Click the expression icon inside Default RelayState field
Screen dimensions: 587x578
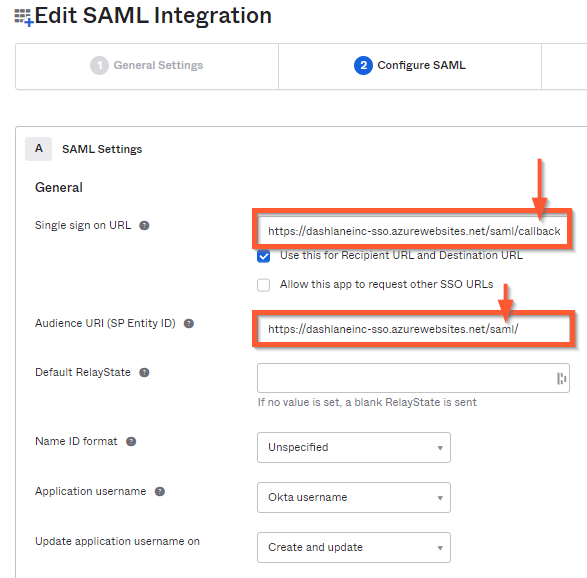(x=561, y=378)
